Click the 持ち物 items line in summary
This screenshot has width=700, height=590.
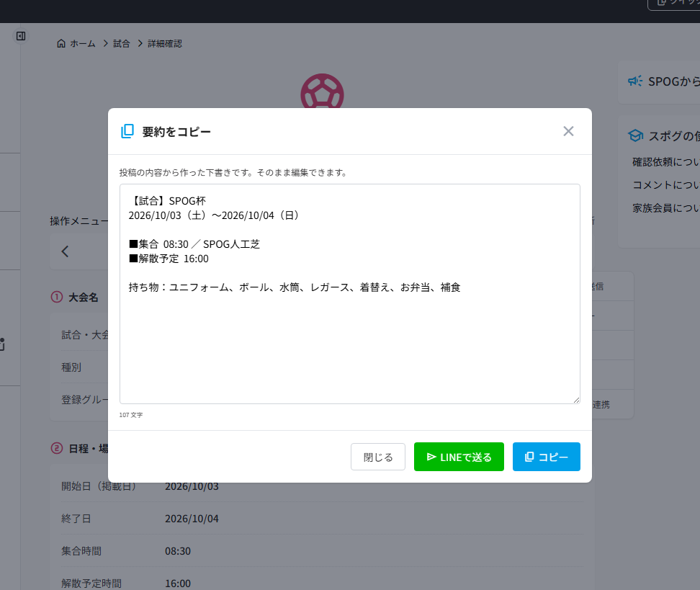click(x=295, y=287)
